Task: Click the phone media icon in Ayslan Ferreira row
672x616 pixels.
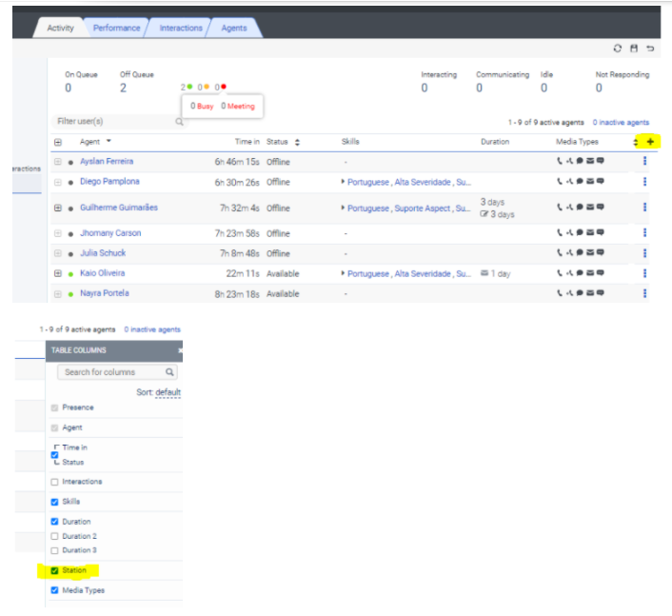Action: (x=560, y=161)
